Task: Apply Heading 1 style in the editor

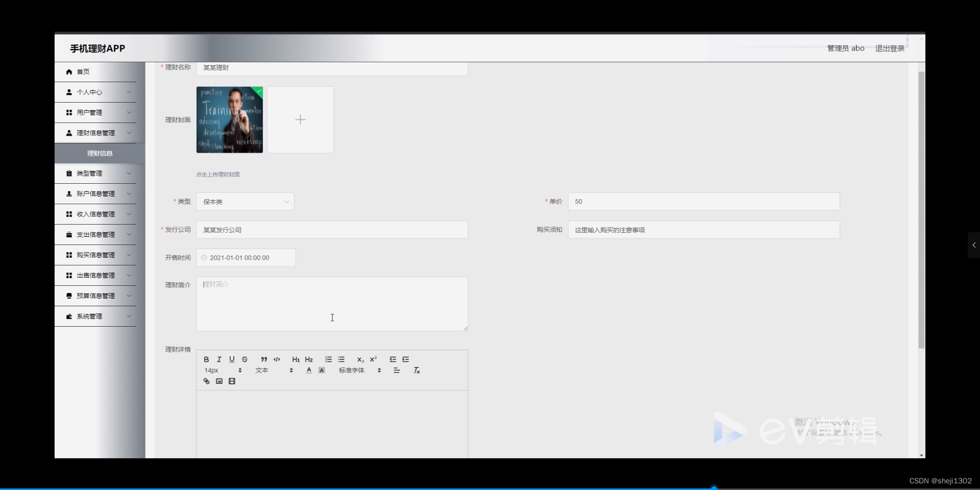Action: tap(296, 359)
